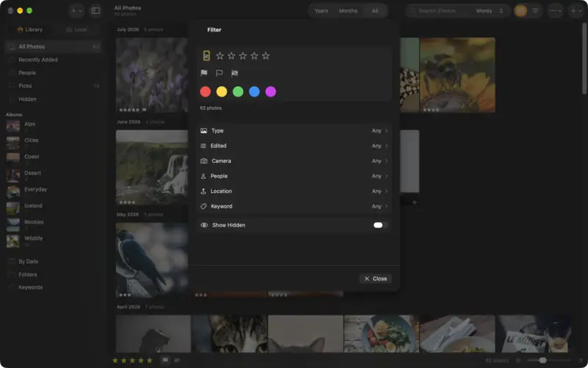Viewport: 588px width, 368px height.
Task: Filter by green color label
Action: (x=237, y=91)
